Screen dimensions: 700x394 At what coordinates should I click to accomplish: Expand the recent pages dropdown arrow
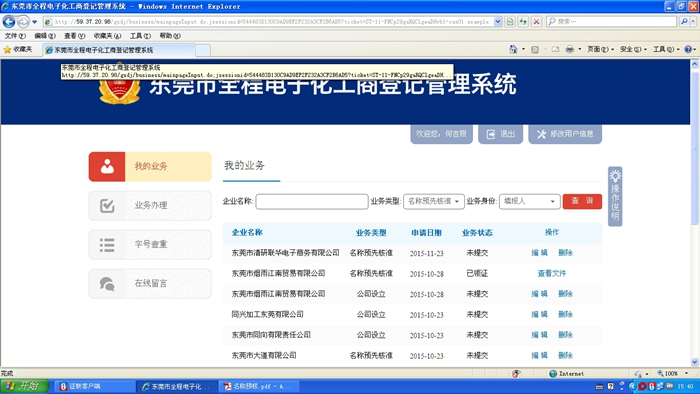34,21
